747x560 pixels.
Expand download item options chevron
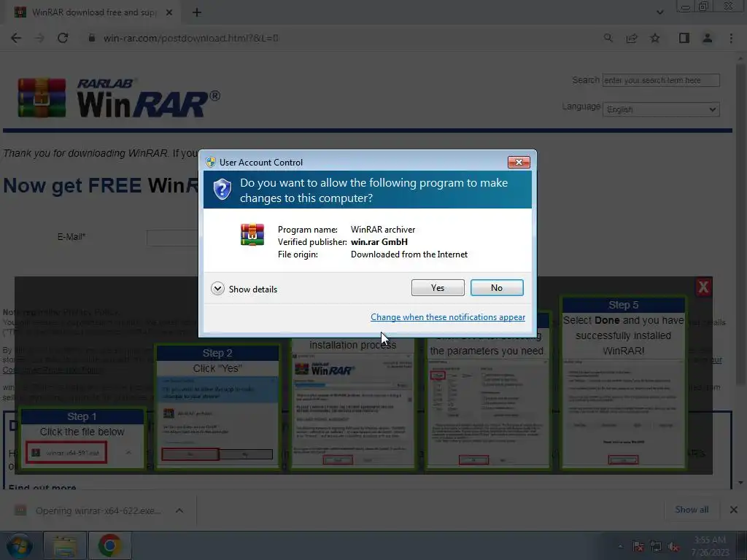pos(179,510)
